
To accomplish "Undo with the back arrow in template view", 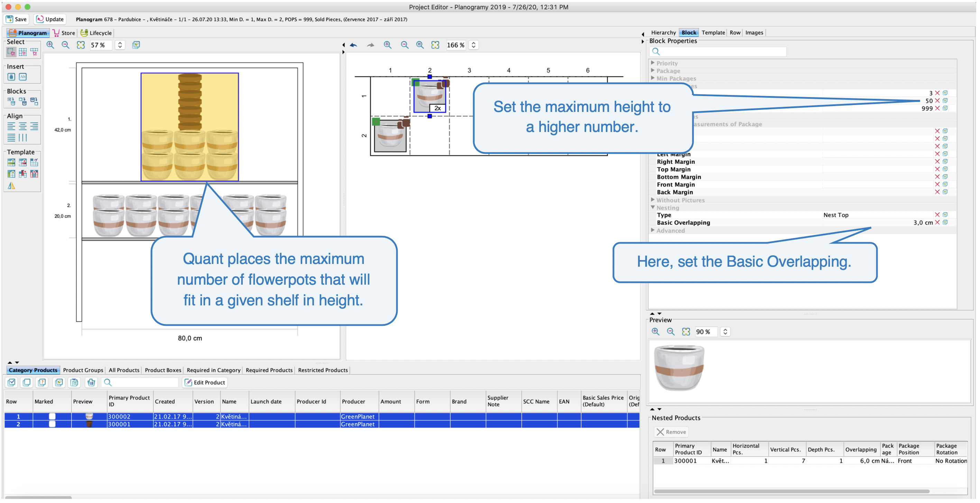I will point(353,45).
